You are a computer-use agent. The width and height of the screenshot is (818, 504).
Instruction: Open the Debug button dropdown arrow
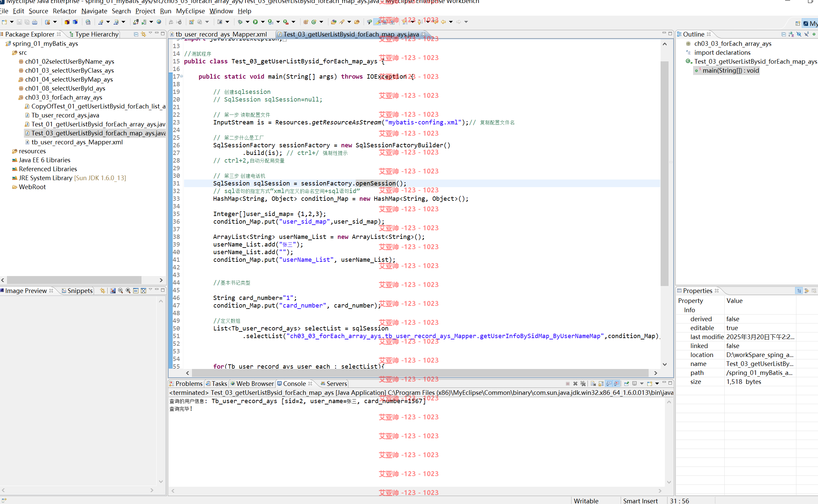pyautogui.click(x=247, y=22)
